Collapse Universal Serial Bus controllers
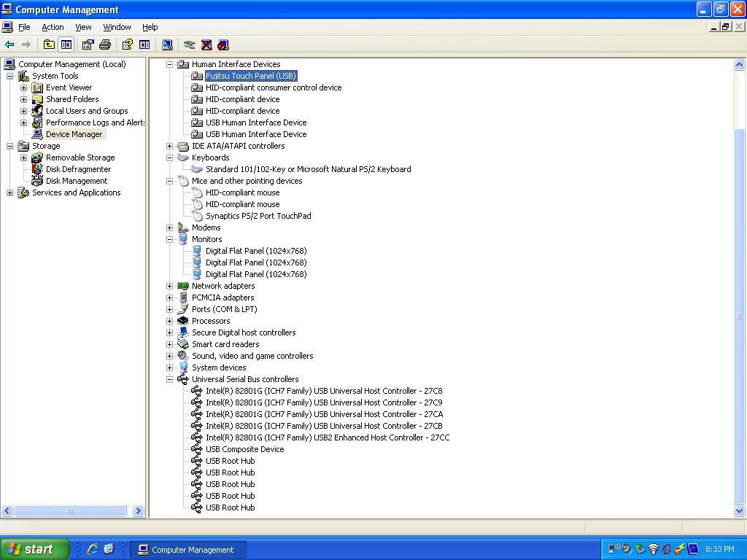Screen dimensions: 747x560 coord(169,379)
